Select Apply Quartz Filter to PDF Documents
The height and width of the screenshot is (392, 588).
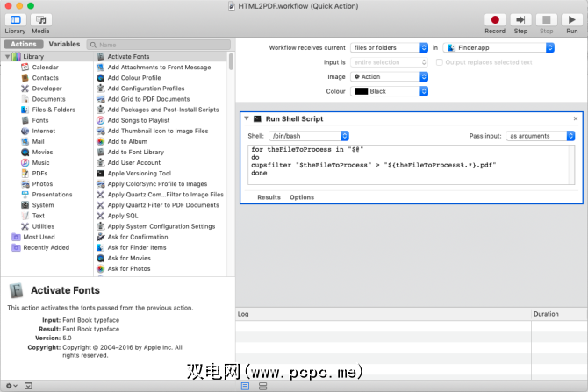coord(163,205)
